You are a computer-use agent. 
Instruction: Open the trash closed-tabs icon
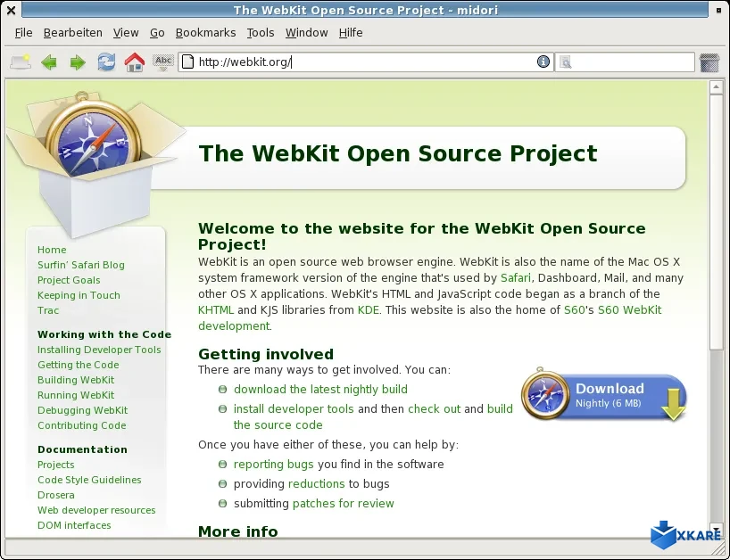709,62
